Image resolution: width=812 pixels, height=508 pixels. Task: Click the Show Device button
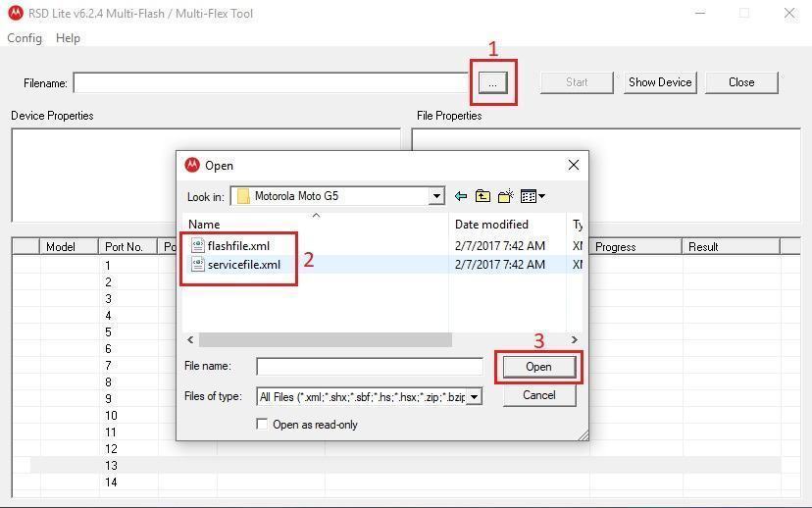pos(660,82)
